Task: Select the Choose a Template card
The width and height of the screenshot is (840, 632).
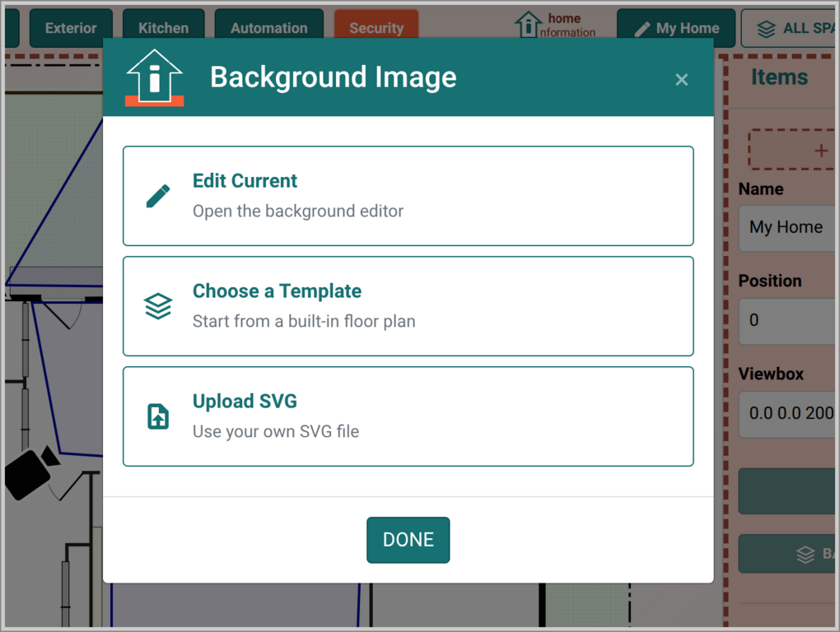Action: [x=408, y=306]
